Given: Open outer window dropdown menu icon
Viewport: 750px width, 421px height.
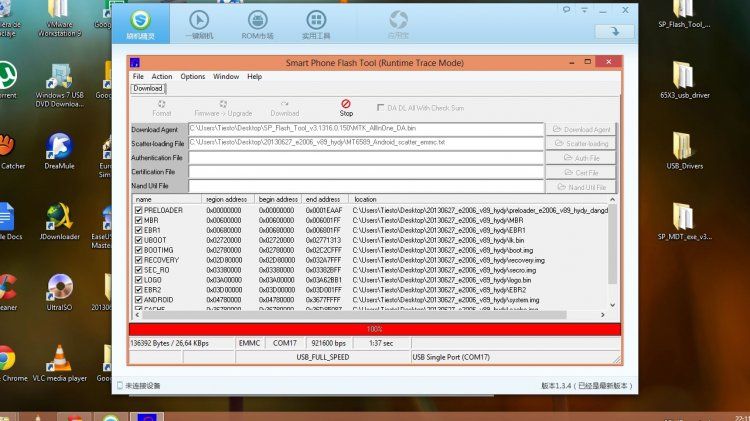Looking at the screenshot, I should point(584,10).
